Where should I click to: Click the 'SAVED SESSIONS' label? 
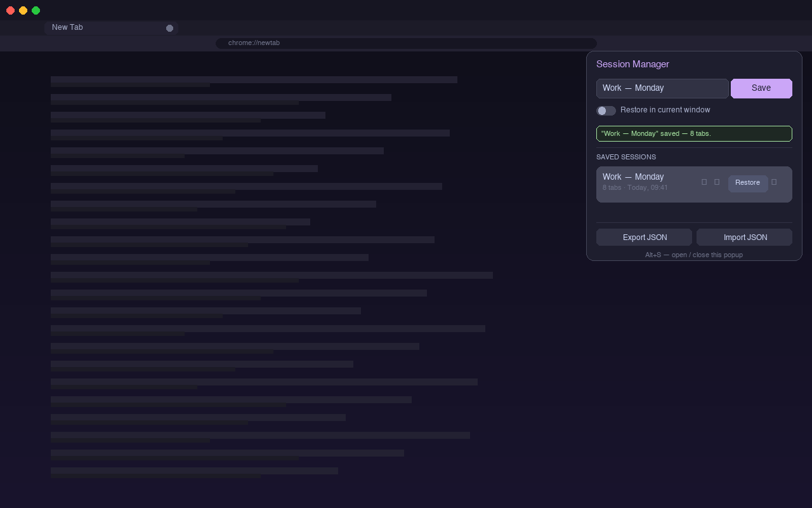tap(626, 157)
